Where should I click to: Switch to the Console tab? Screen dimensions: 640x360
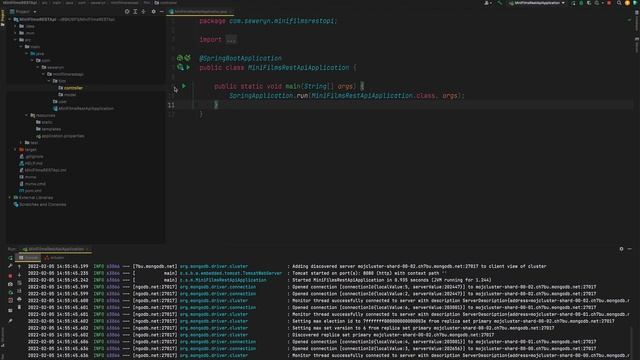[x=29, y=258]
